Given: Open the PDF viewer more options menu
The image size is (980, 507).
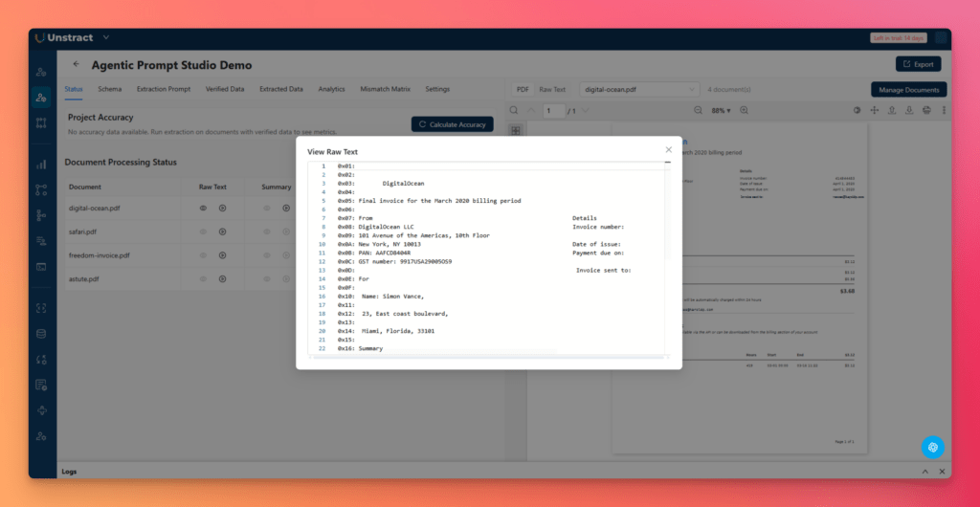Looking at the screenshot, I should (944, 111).
